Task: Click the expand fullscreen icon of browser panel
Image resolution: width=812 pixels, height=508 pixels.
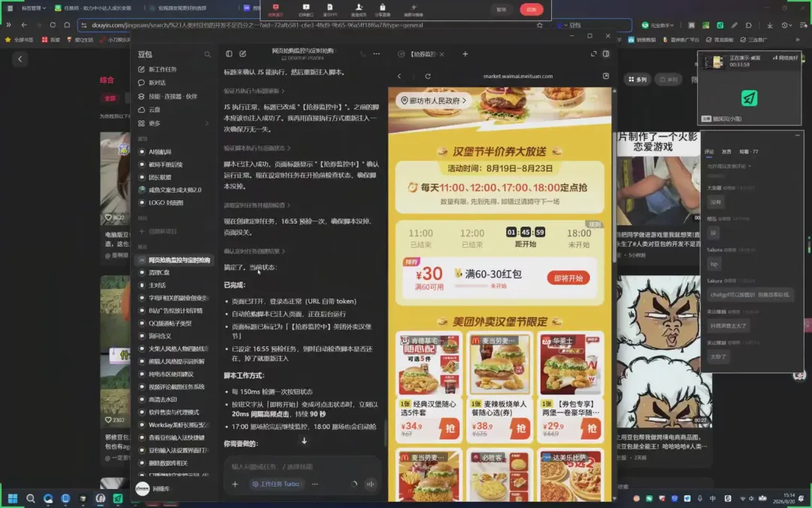Action: [x=593, y=54]
